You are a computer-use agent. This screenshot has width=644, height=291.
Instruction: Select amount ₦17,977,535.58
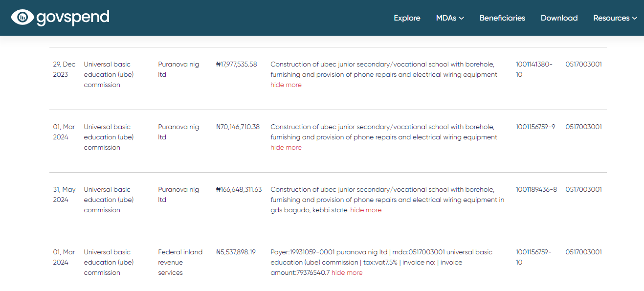[236, 65]
